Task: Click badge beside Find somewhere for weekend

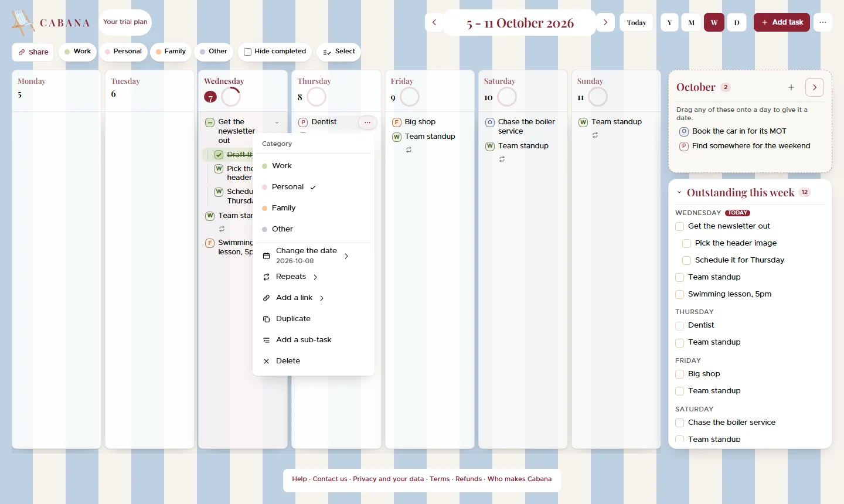Action: (684, 146)
